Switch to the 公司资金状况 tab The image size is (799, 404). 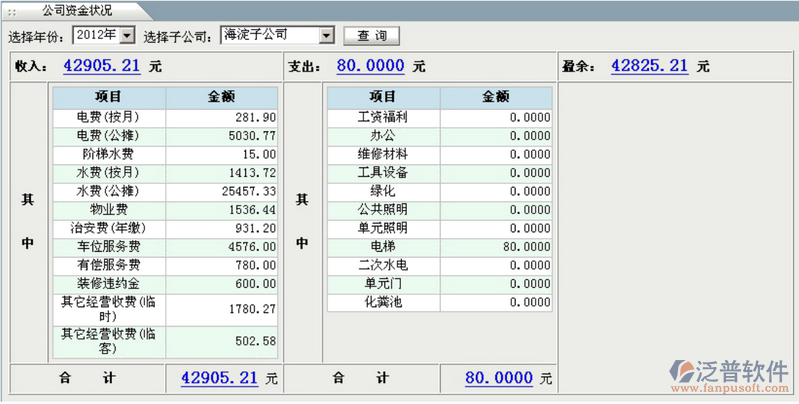[x=77, y=10]
